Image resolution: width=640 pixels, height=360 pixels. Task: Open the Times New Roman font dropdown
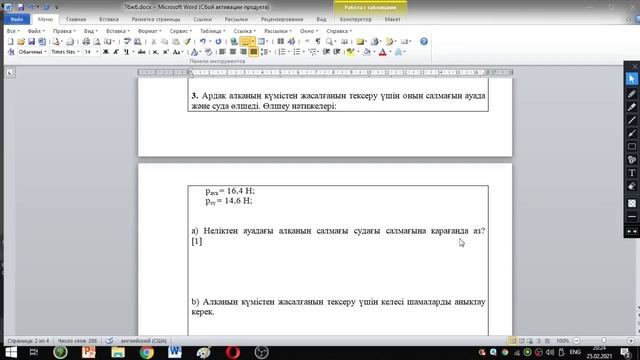pos(65,52)
